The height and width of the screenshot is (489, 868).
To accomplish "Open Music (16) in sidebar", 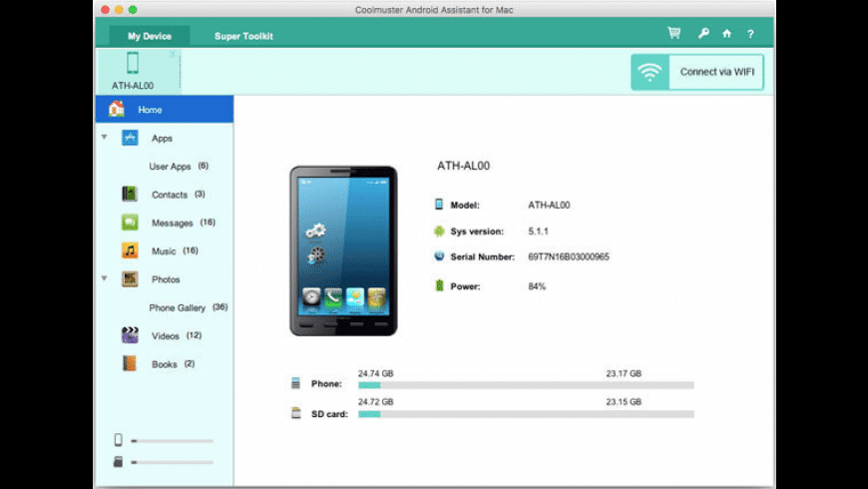I will point(175,250).
